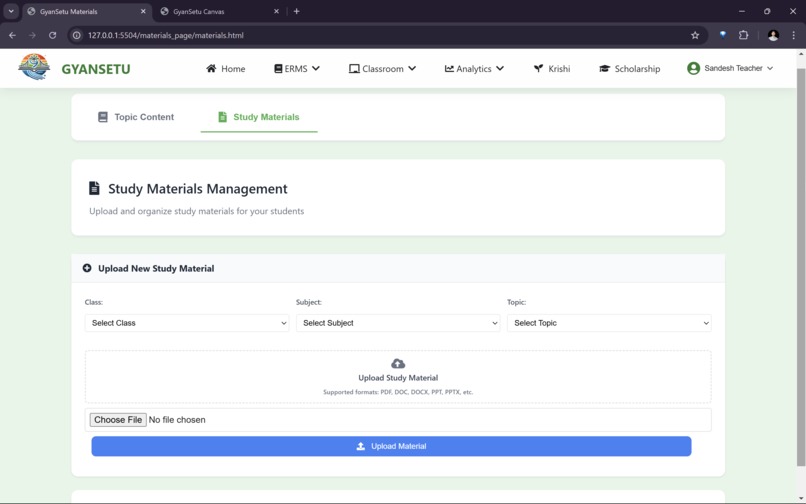Click the Krishi seedling icon
806x504 pixels.
click(x=538, y=68)
